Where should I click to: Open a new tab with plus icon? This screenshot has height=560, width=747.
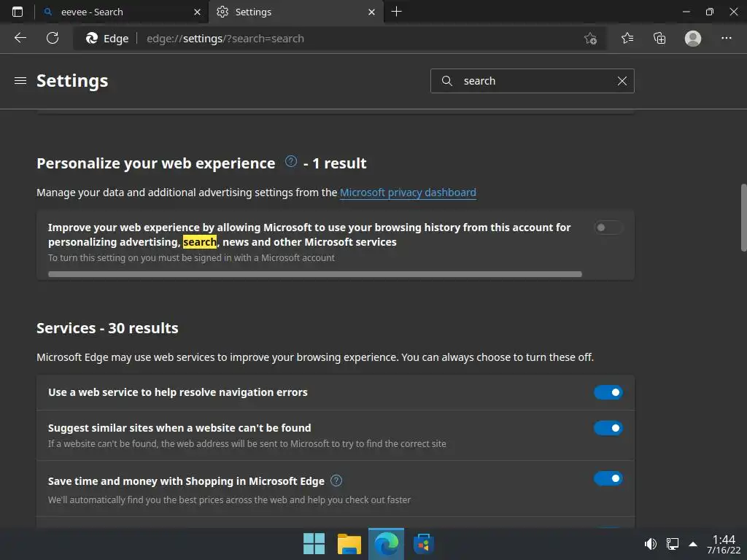[x=396, y=12]
